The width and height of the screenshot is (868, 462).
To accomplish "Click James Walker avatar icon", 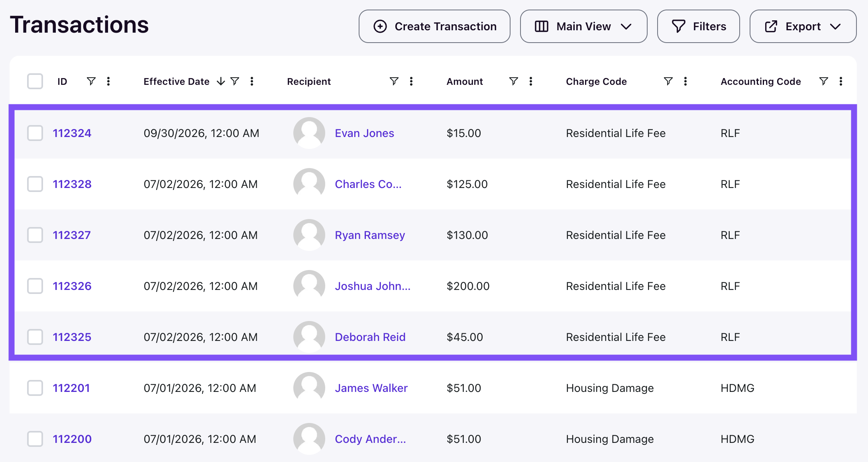I will pos(309,388).
